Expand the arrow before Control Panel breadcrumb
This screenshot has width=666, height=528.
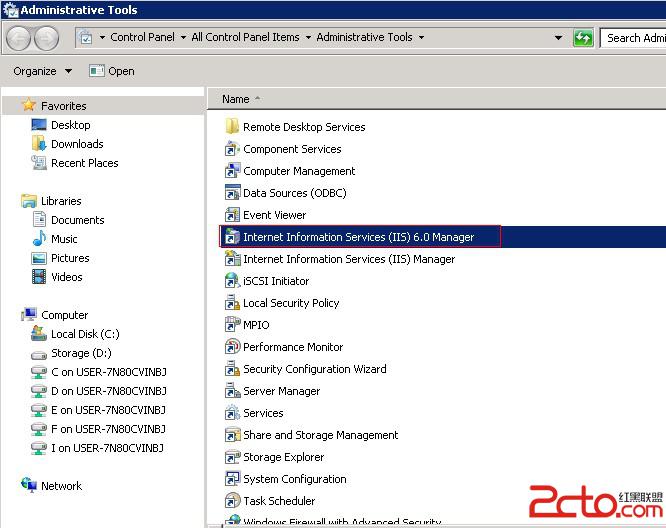(x=102, y=37)
